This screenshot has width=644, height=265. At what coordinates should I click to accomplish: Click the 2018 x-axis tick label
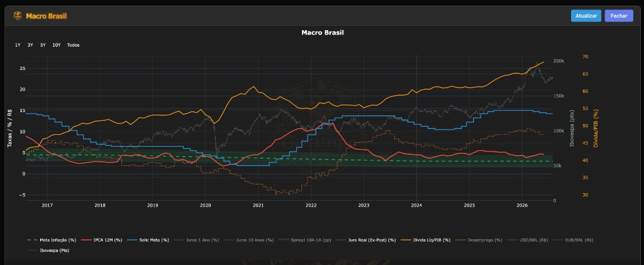100,205
